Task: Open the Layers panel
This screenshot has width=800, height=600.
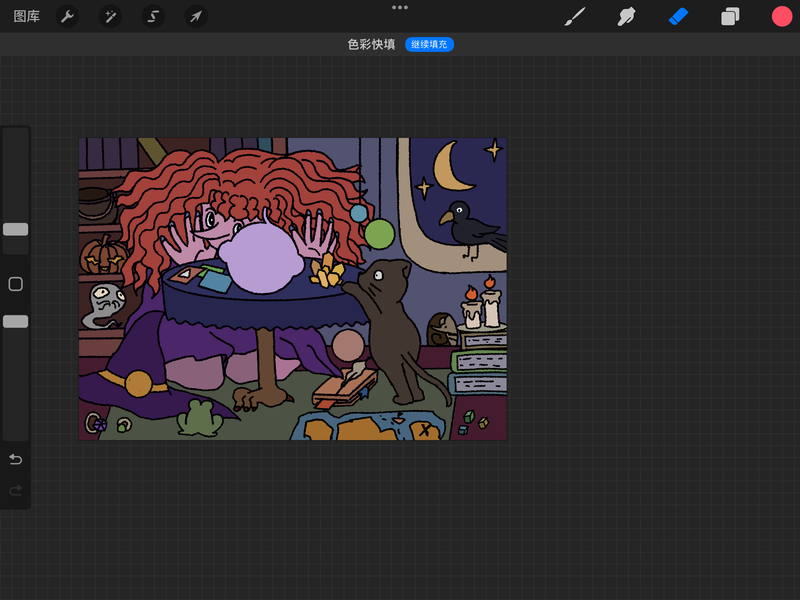Action: (730, 16)
